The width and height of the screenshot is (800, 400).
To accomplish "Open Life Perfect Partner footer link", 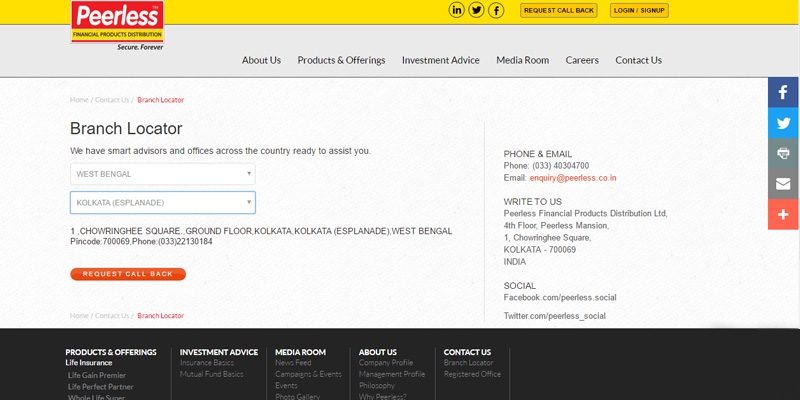I will tap(101, 387).
